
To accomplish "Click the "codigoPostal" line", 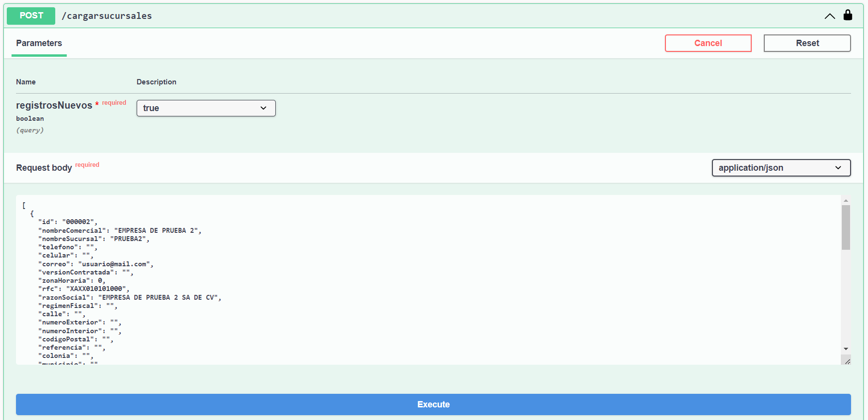I will point(76,339).
